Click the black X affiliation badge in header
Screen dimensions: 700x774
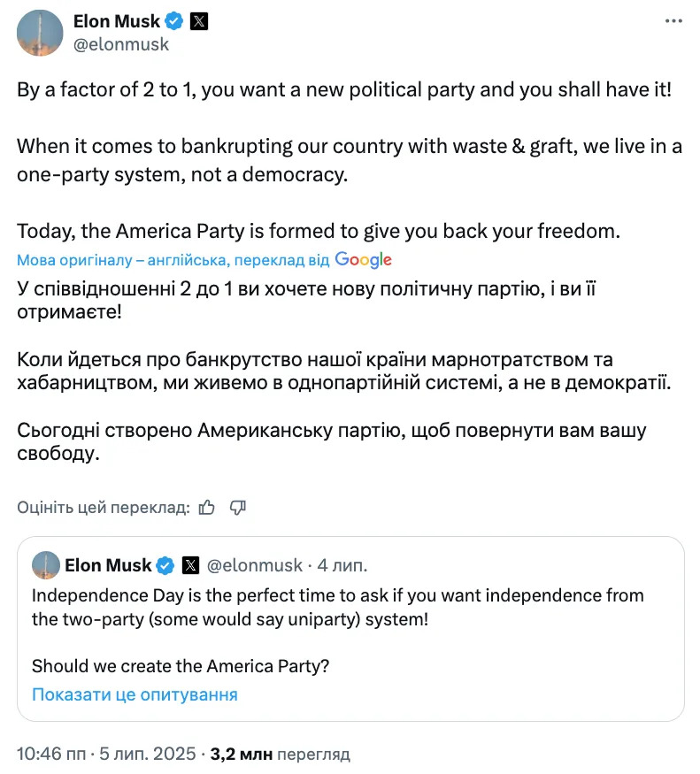pyautogui.click(x=199, y=21)
